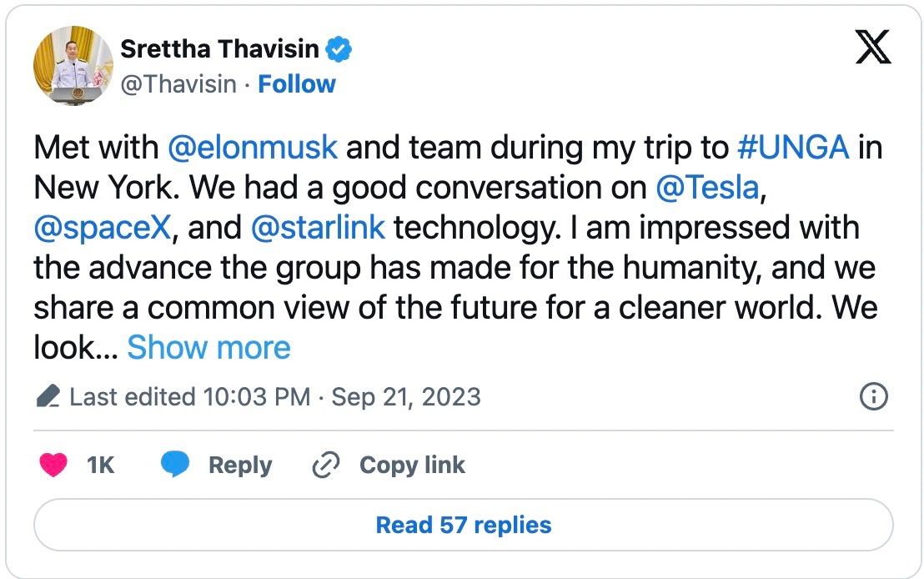The height and width of the screenshot is (579, 924).
Task: Click the blue verified checkmark badge
Action: click(339, 50)
